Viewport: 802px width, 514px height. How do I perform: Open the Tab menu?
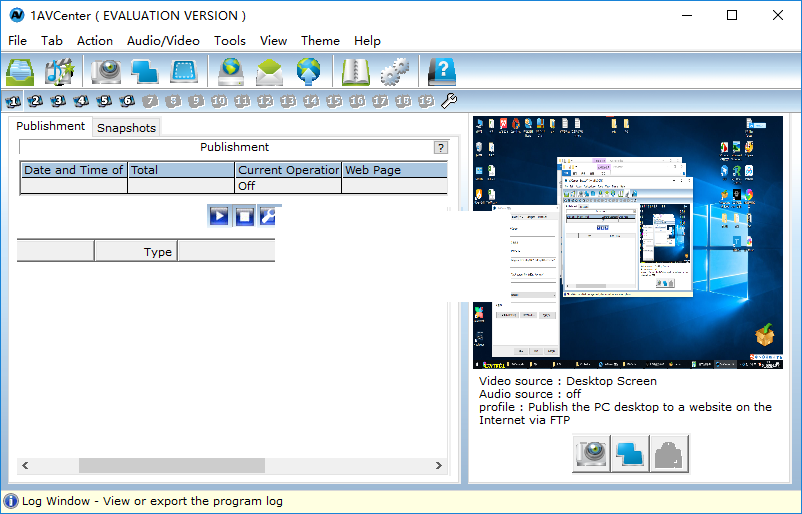pos(52,40)
